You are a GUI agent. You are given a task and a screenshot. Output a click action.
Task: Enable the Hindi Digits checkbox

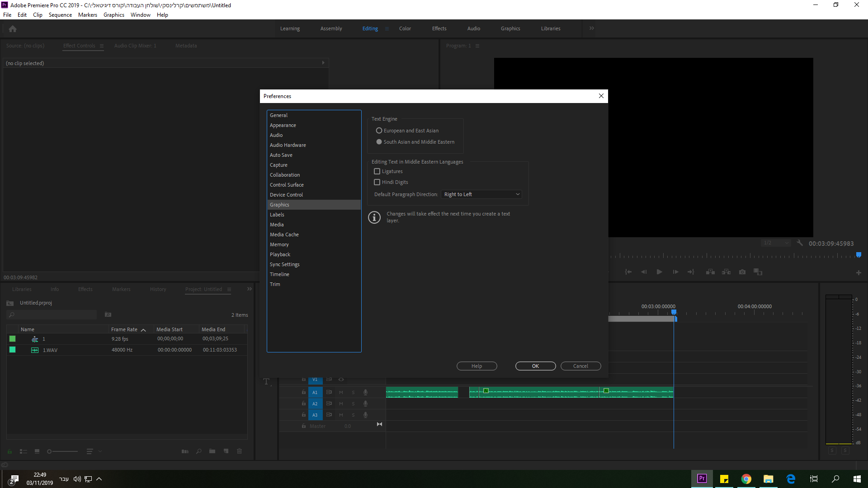pos(377,182)
